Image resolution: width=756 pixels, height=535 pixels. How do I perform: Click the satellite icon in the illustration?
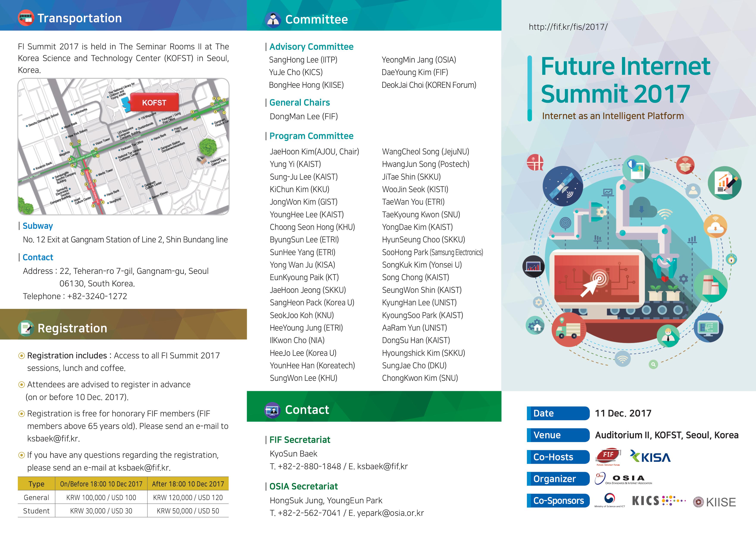coord(563,187)
